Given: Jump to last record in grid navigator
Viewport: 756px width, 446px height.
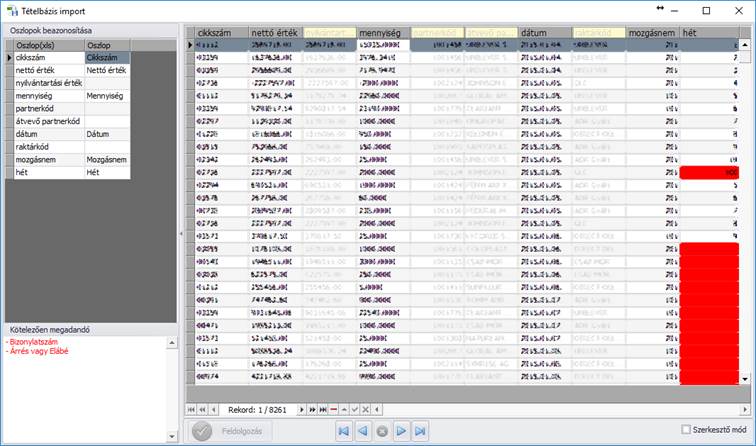Looking at the screenshot, I should point(324,410).
